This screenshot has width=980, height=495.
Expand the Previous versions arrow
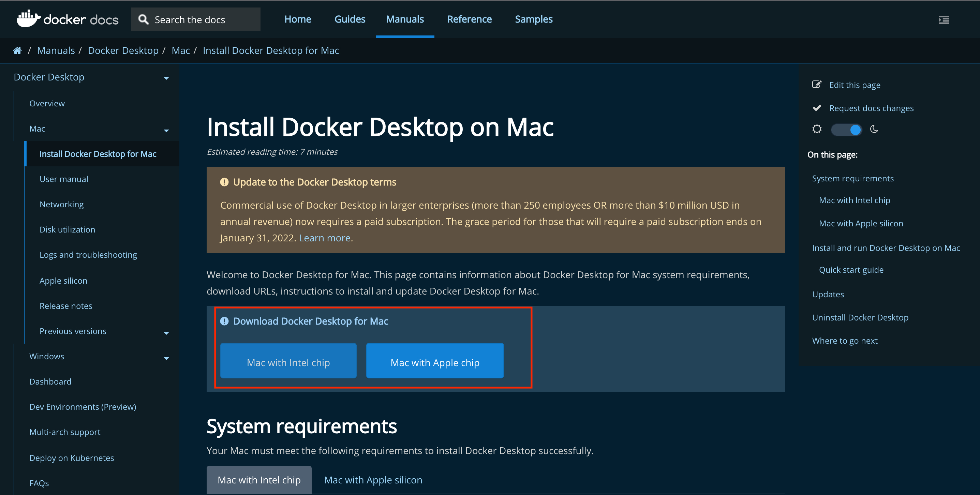[166, 333]
